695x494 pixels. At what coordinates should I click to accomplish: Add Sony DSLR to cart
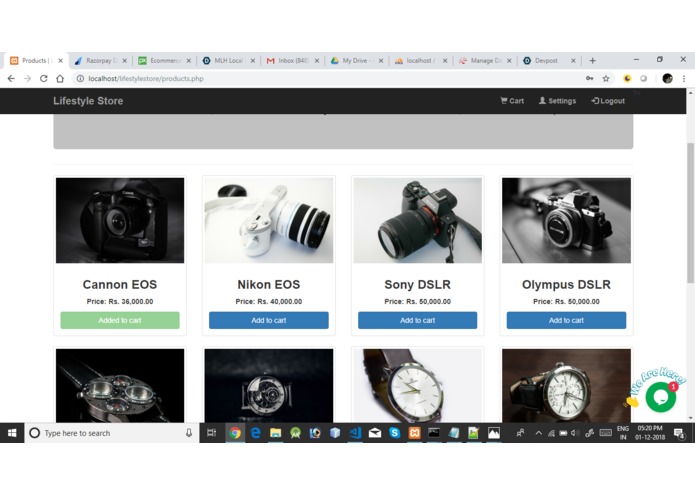[418, 320]
